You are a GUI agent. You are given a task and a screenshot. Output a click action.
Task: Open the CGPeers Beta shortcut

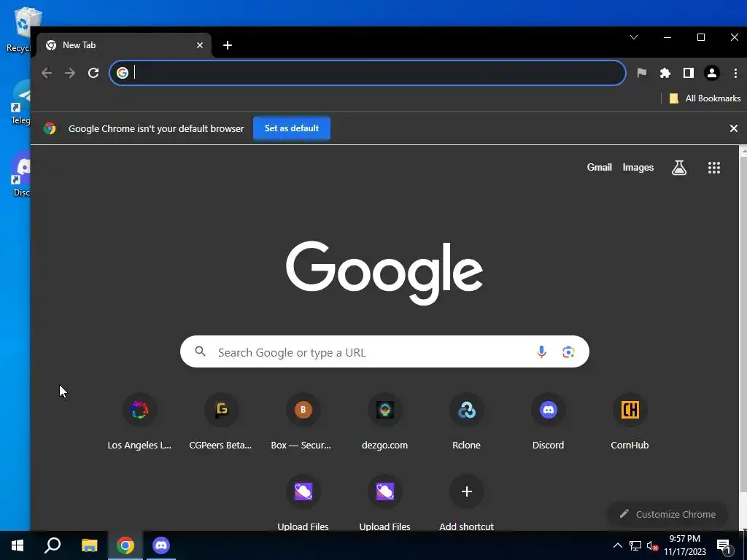[221, 422]
